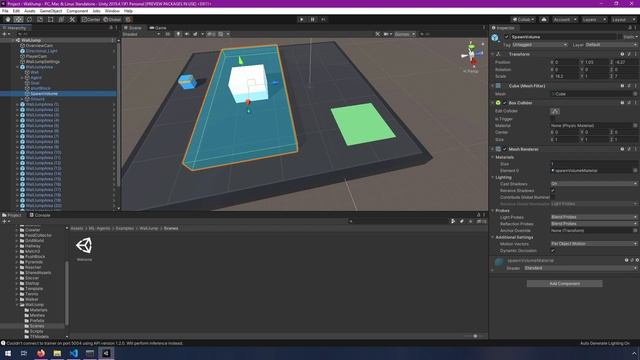Open the GameObject menu
Viewport: 640px width, 360px height.
[x=51, y=11]
